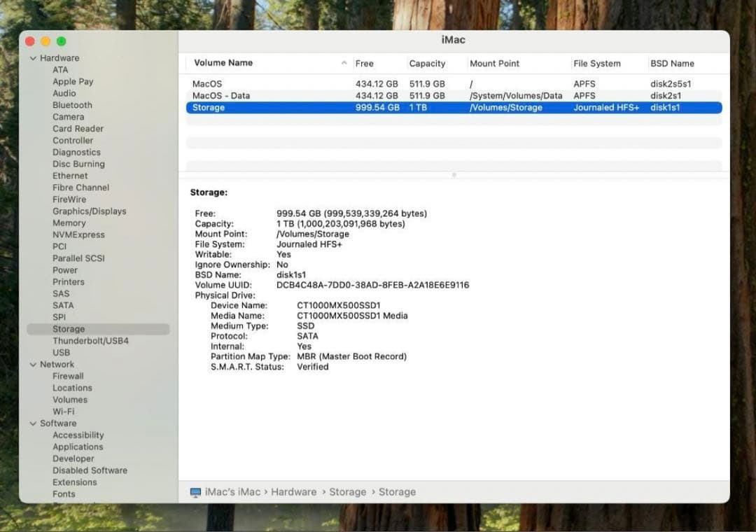
Task: Collapse the Software section in the sidebar
Action: (33, 423)
